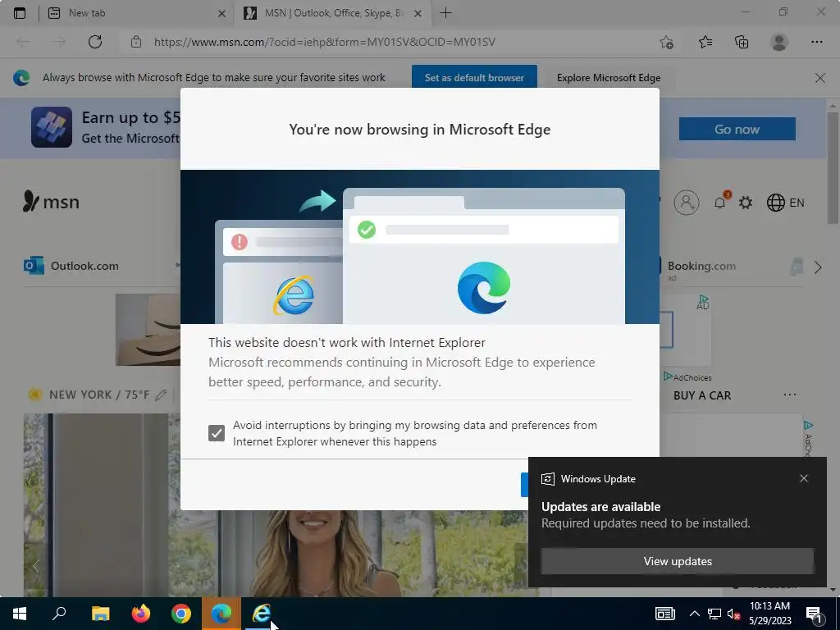Click the Microsoft Rewards banner icon

52,127
